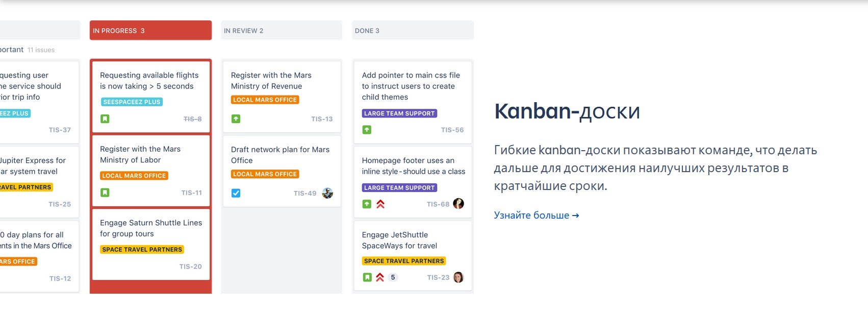Select the IN PROGRESS column header
868x309 pixels.
pyautogui.click(x=150, y=31)
